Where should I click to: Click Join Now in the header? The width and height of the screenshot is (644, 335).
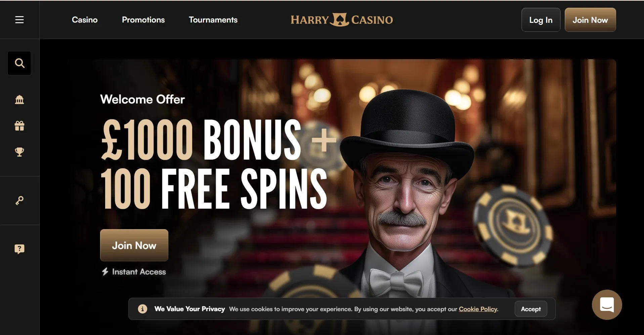coord(590,20)
